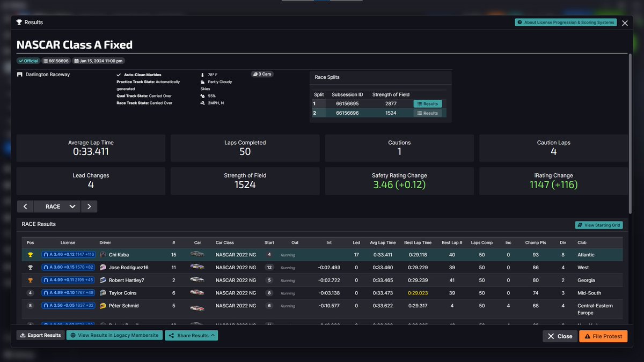
Task: Click the Club column header
Action: [582, 242]
